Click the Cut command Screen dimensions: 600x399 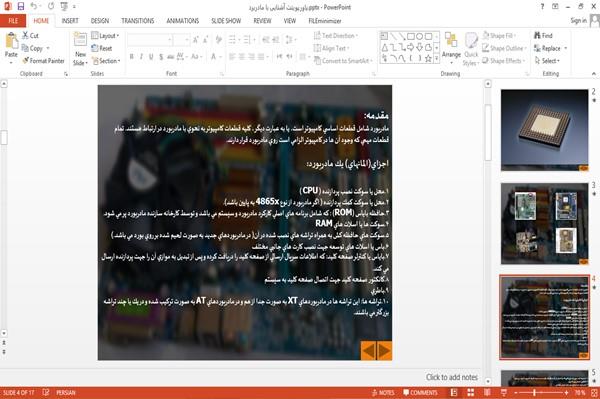(30, 36)
